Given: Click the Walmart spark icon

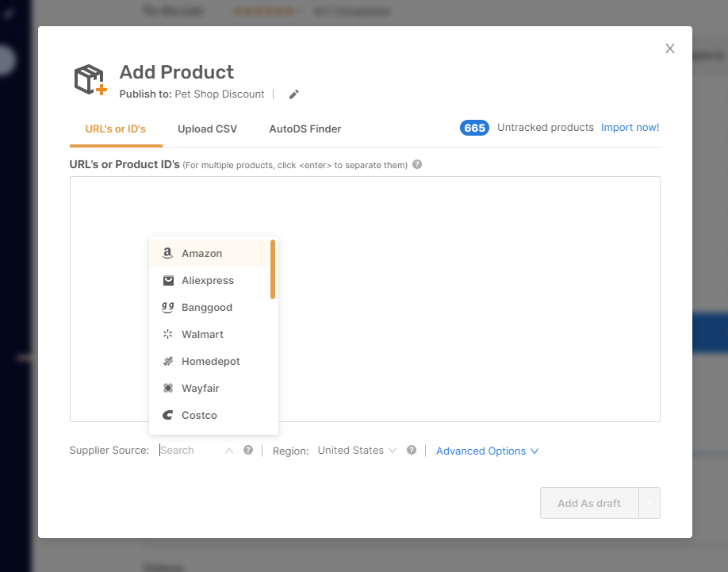Looking at the screenshot, I should pos(167,334).
